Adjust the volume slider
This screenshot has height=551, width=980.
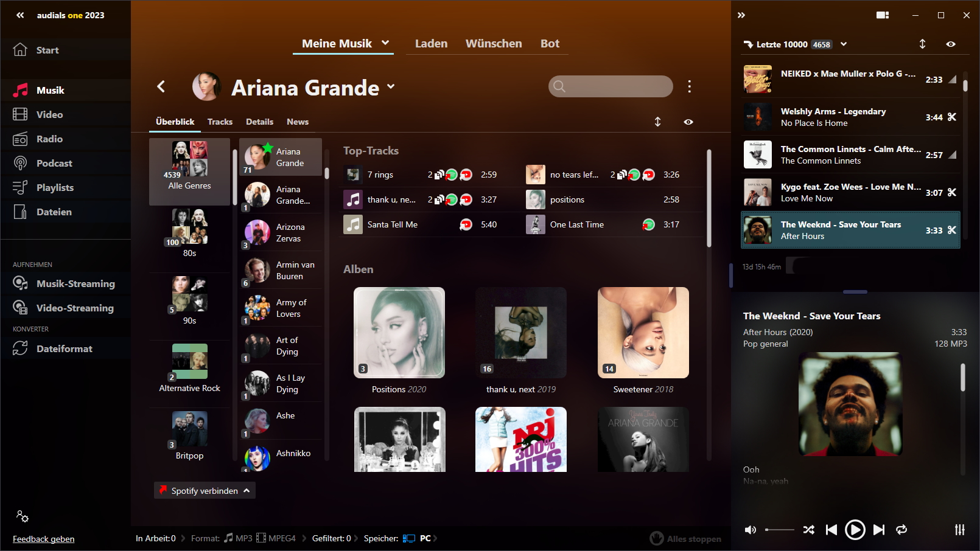[x=780, y=530]
